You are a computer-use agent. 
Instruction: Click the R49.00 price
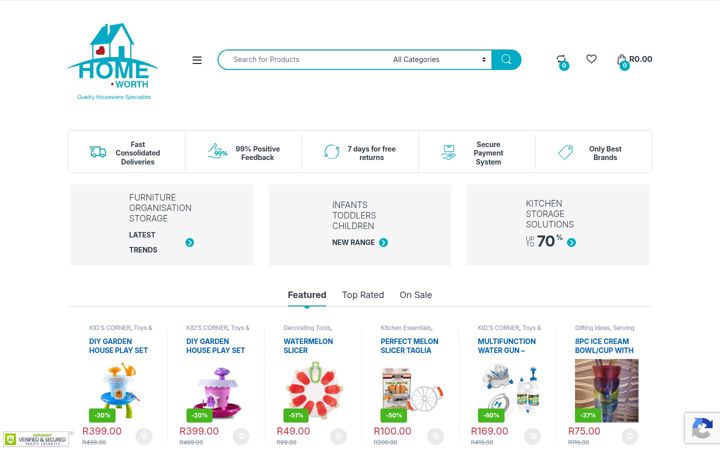(x=293, y=431)
